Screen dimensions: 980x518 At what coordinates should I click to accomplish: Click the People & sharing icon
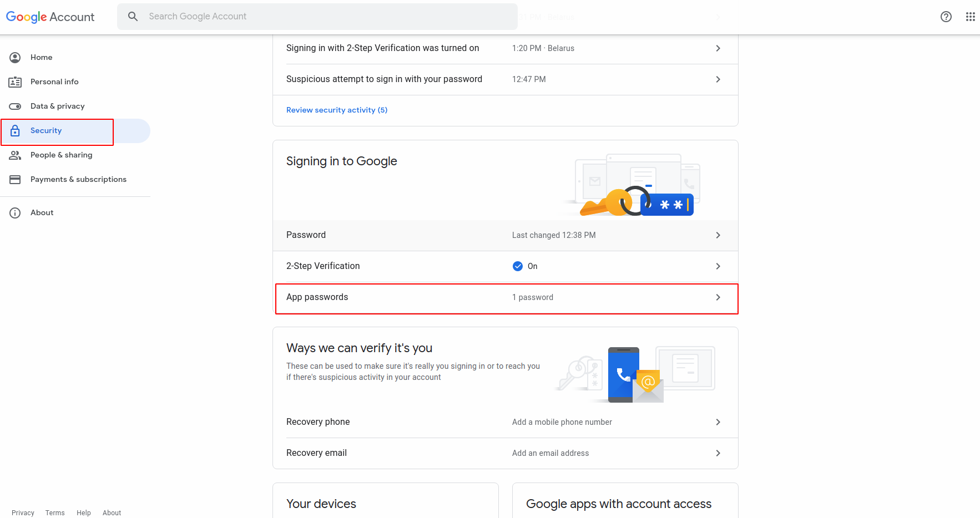click(x=15, y=155)
